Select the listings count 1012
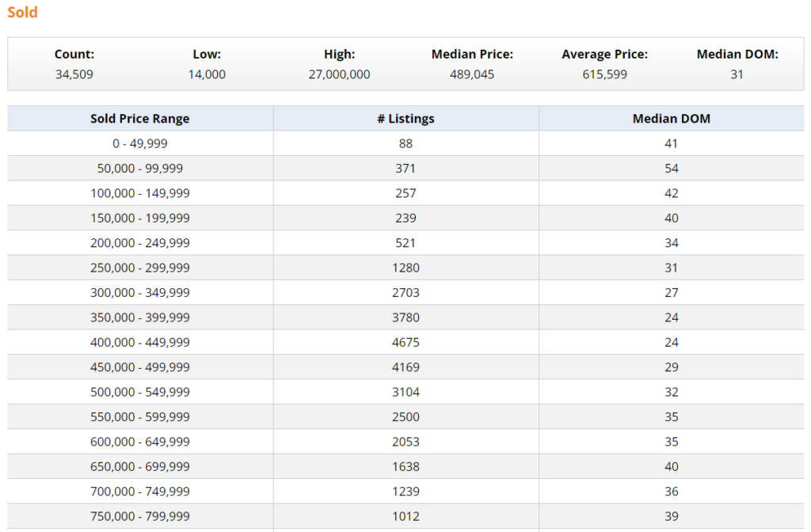Screen dimensions: 811x532 coord(405,516)
